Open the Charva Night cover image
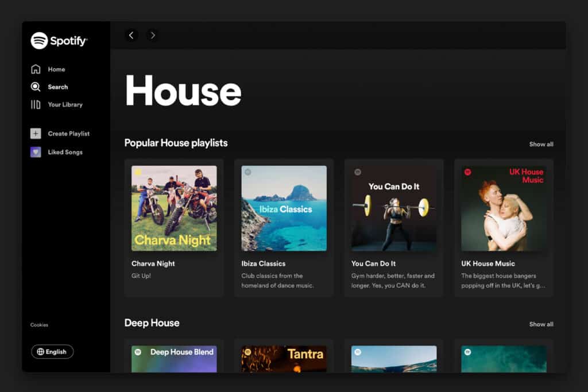This screenshot has height=392, width=588. click(174, 208)
